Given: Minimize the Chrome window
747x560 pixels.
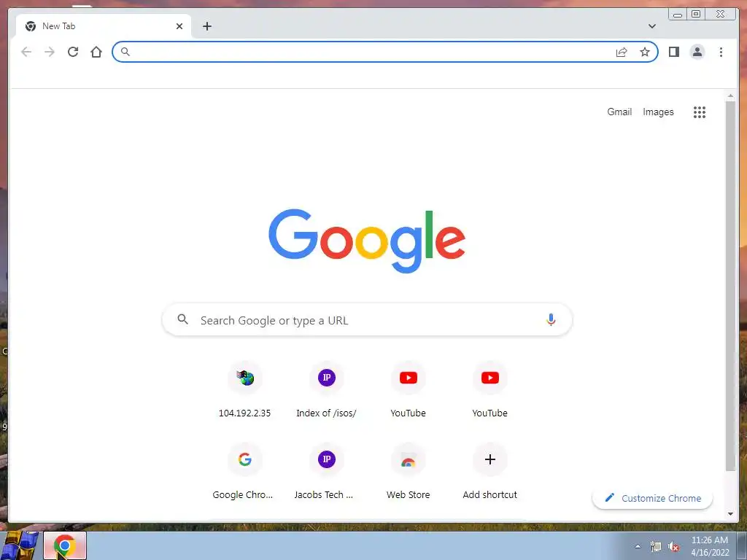Looking at the screenshot, I should pyautogui.click(x=678, y=14).
